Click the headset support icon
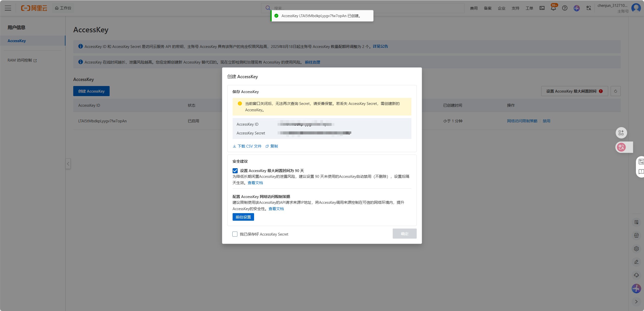 point(636,275)
